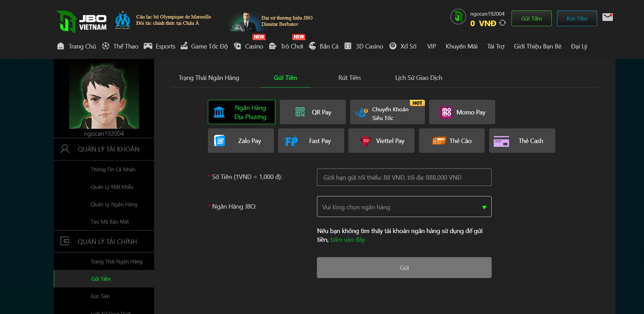Switch to the Rút Tiền tab

(349, 78)
